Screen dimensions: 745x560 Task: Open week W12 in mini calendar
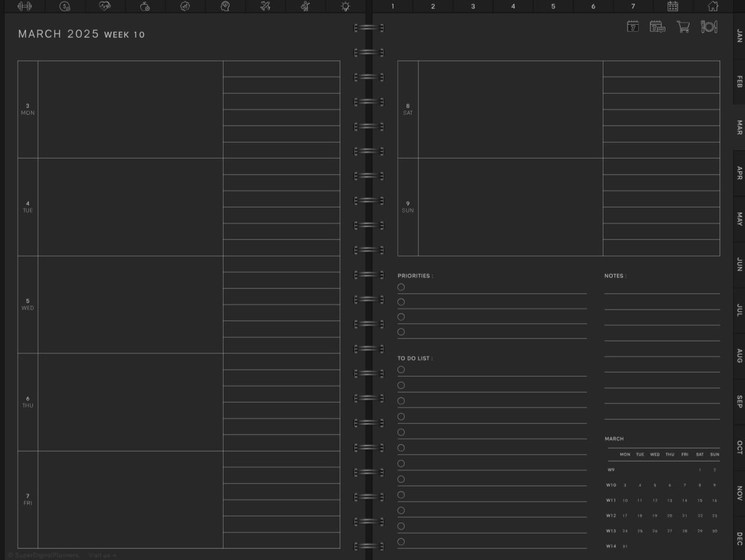[x=611, y=516]
